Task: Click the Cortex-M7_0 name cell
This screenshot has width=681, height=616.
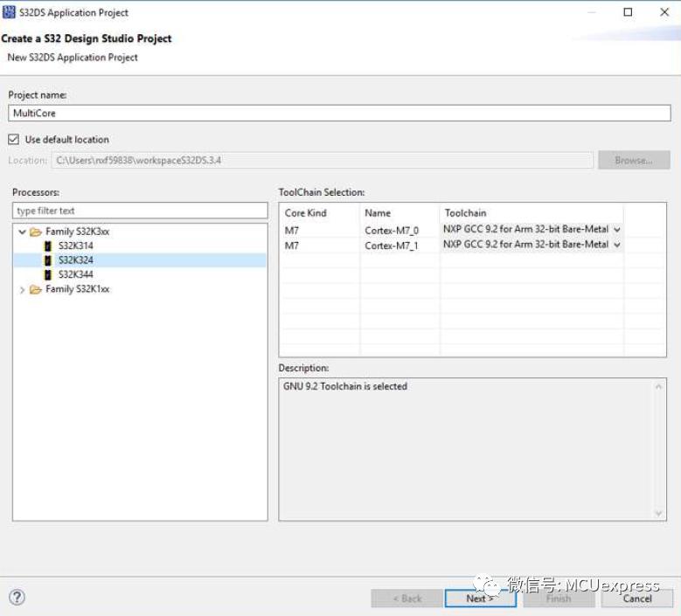Action: click(392, 231)
